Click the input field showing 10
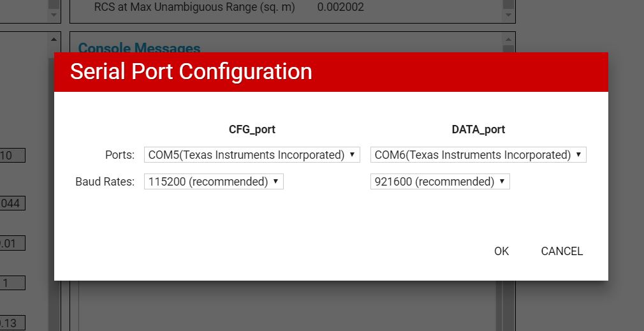The image size is (644, 331). pyautogui.click(x=11, y=155)
